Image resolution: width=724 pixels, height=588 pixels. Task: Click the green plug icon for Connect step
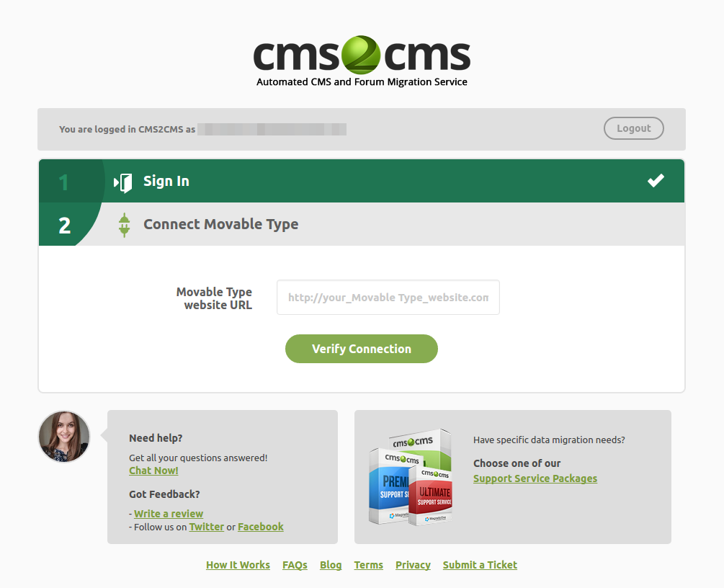124,225
